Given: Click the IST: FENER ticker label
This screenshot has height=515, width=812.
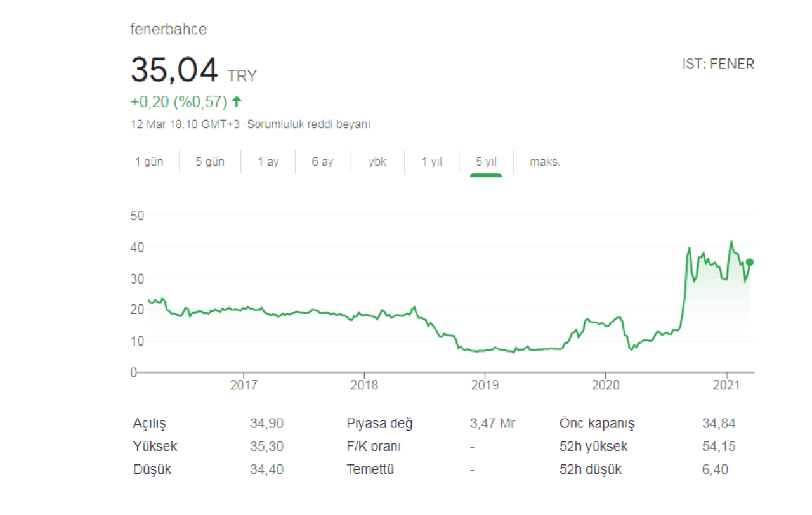Looking at the screenshot, I should (x=718, y=64).
